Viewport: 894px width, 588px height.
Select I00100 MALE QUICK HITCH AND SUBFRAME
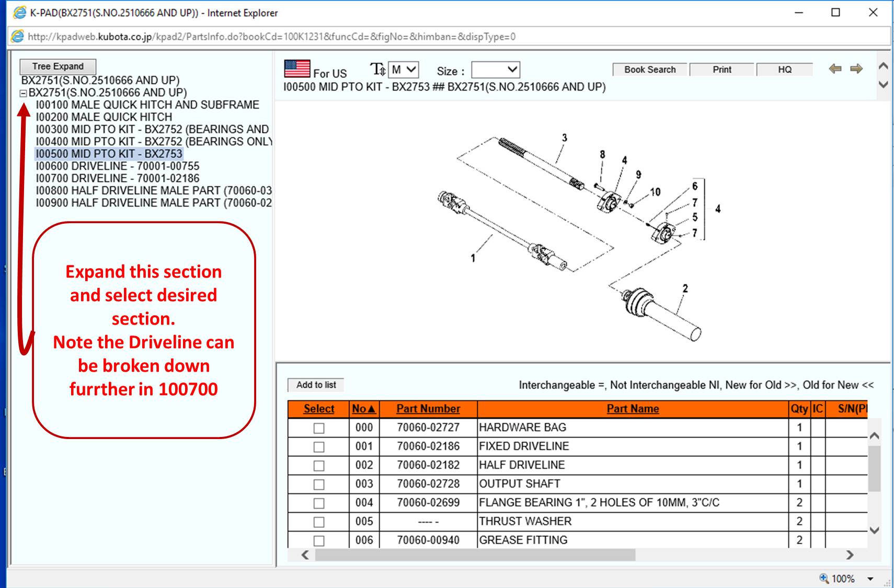click(x=147, y=105)
